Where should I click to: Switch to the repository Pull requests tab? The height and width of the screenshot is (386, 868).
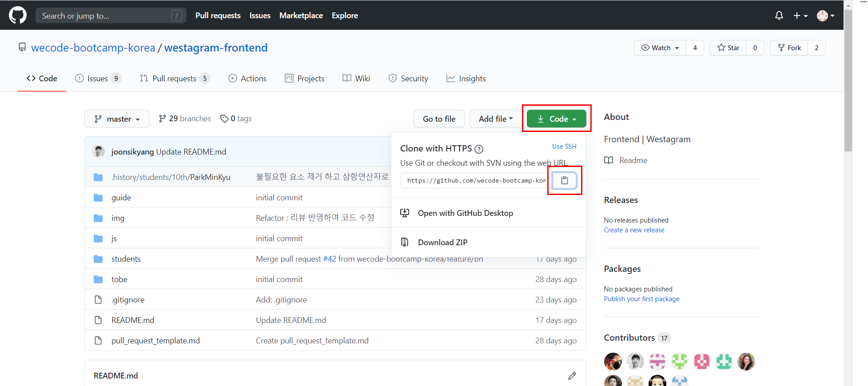click(175, 79)
